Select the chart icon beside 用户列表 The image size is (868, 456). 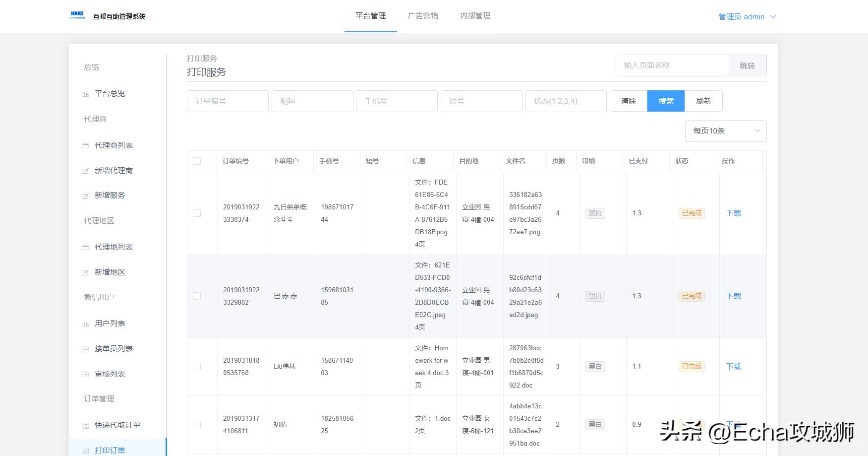[86, 323]
